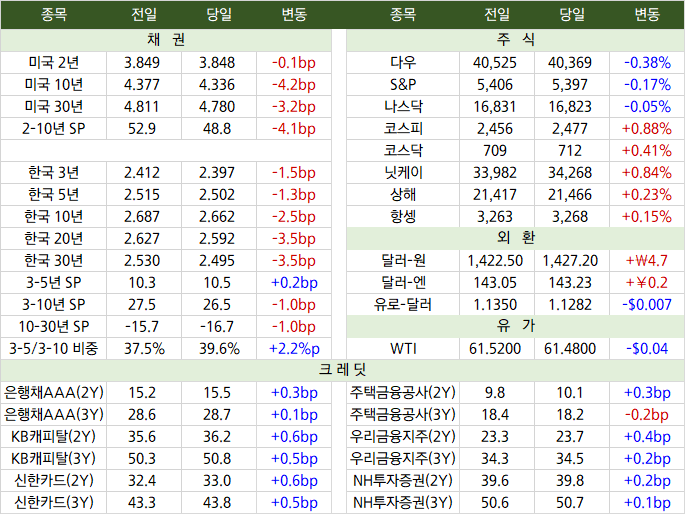Click the 3-5/3-10 비중 row label
The width and height of the screenshot is (685, 514).
click(x=54, y=348)
